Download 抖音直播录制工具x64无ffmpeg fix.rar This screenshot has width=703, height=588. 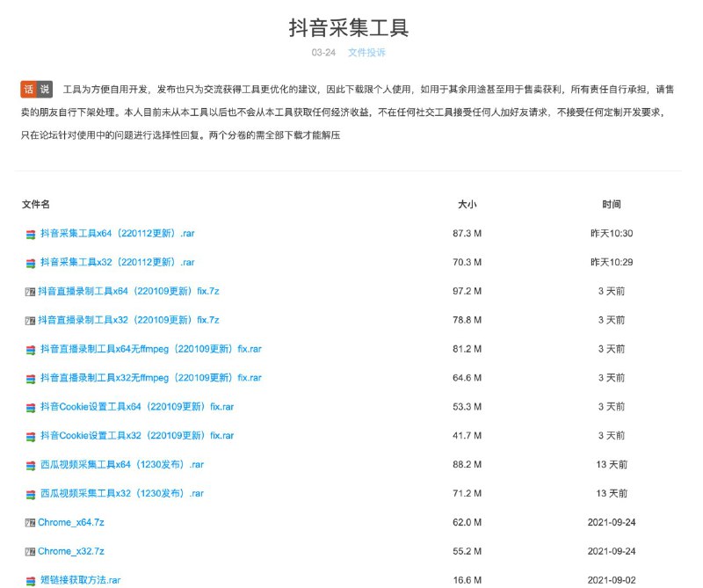point(151,349)
